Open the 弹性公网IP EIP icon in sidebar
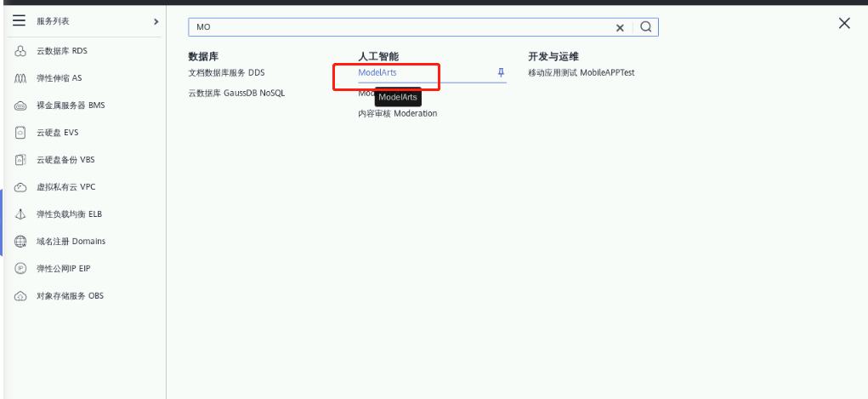The width and height of the screenshot is (868, 399). click(x=20, y=269)
